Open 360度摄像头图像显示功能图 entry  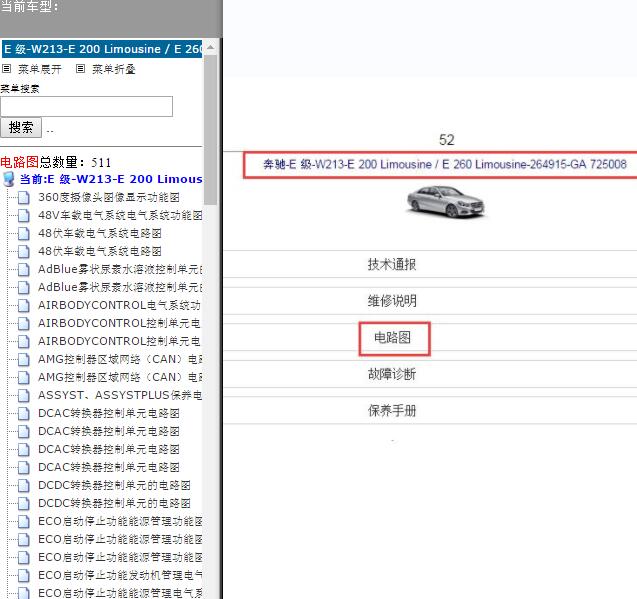point(109,197)
